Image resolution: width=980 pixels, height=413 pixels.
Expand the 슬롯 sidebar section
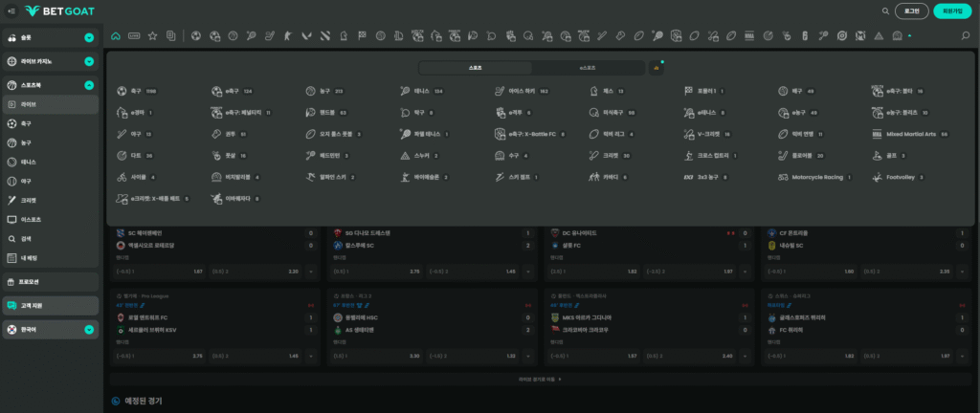tap(88, 38)
